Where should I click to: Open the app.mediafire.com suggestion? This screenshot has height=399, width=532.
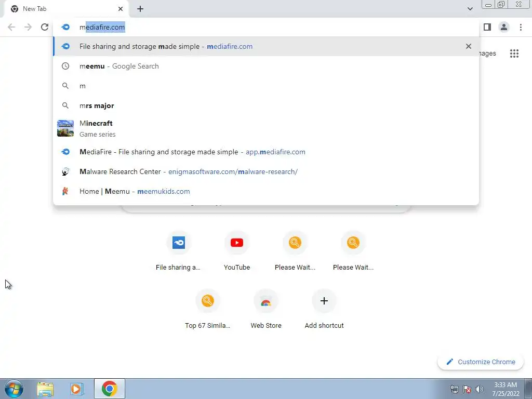(x=266, y=152)
